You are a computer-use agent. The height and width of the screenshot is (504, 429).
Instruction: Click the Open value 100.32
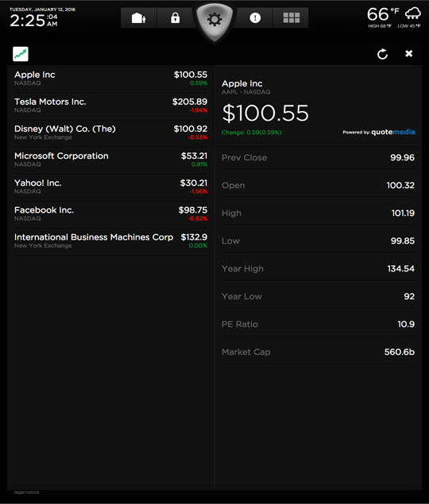pyautogui.click(x=400, y=185)
